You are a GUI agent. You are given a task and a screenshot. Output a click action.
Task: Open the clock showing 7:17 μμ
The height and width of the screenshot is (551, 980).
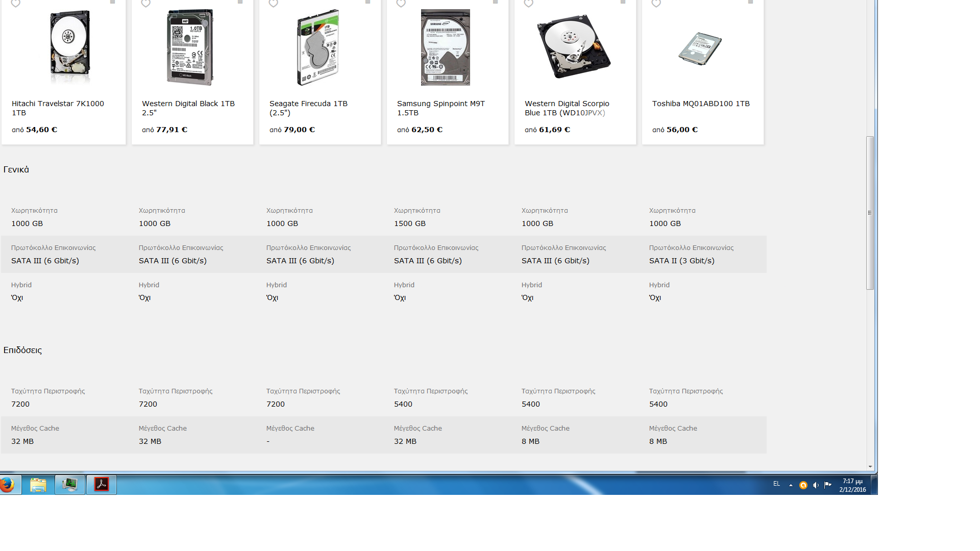[852, 485]
